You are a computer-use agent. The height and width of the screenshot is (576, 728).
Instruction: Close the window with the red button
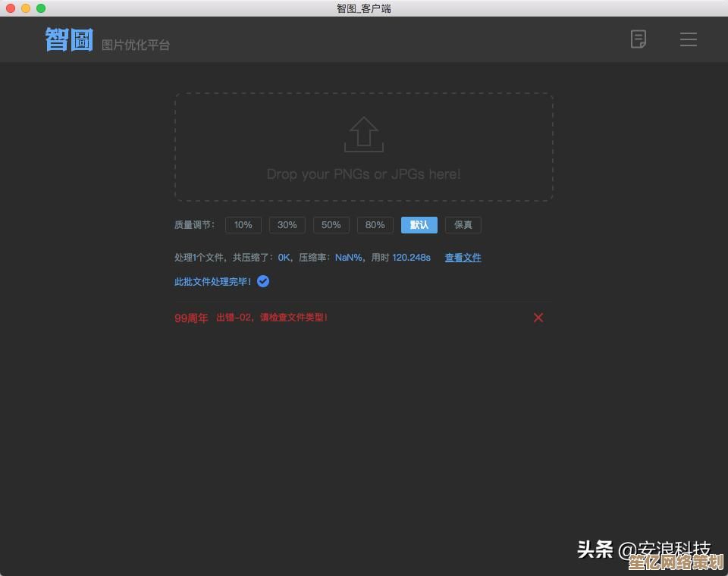pyautogui.click(x=11, y=8)
